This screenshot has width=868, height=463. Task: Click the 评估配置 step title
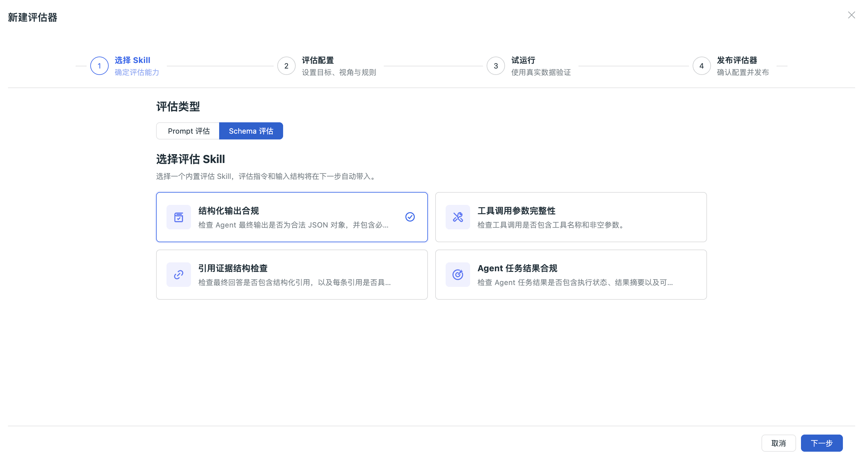coord(318,60)
